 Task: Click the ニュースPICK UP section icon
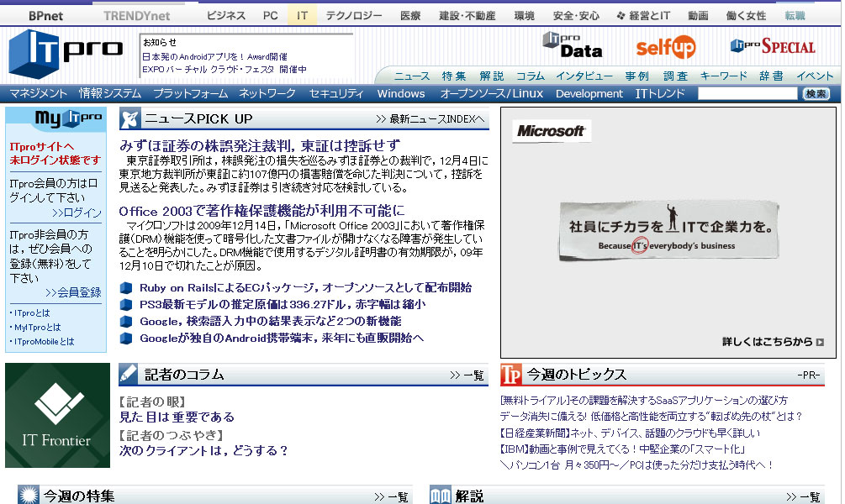point(129,118)
